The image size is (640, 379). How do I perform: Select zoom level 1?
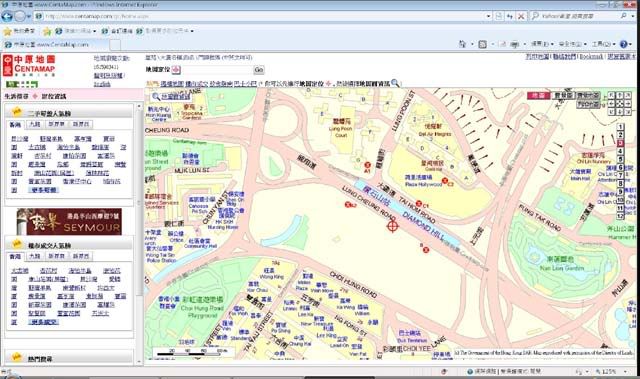(x=620, y=127)
